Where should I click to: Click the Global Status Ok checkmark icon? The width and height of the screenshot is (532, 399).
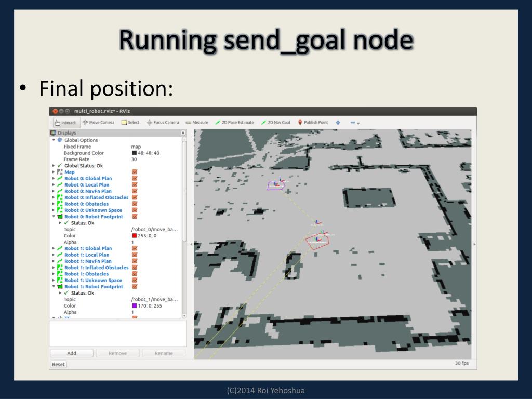(x=60, y=166)
